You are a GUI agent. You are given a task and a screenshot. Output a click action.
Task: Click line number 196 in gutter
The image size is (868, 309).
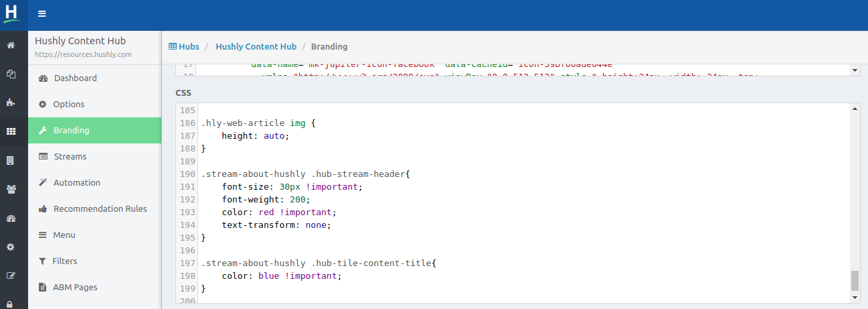187,251
